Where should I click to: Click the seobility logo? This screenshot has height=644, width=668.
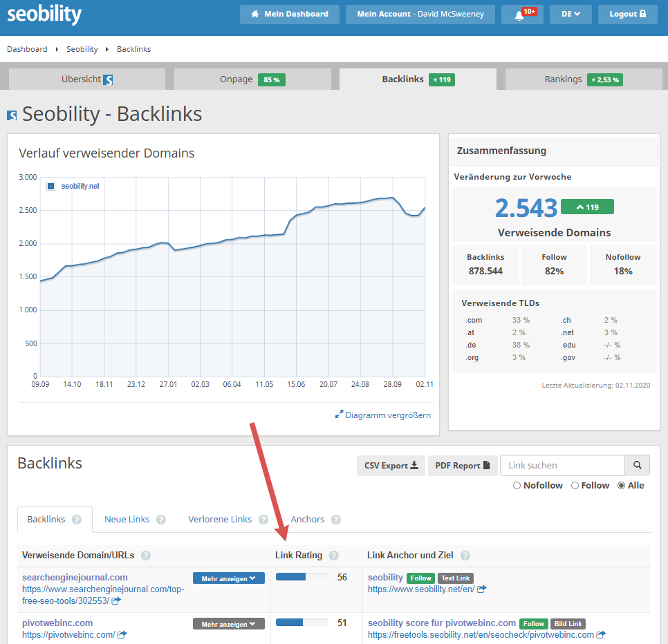point(44,14)
